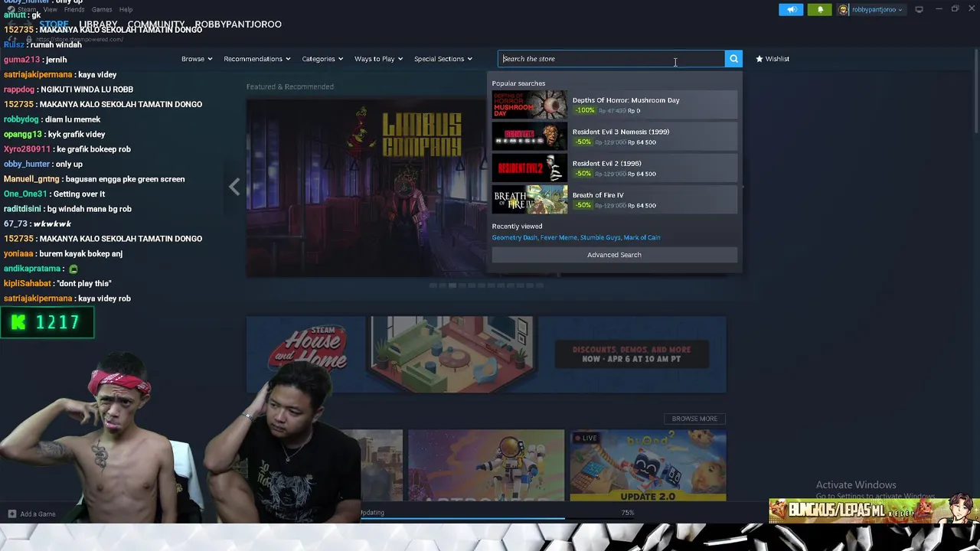Open the Wishlist star link
Screen dimensions: 980x551
[x=773, y=59]
